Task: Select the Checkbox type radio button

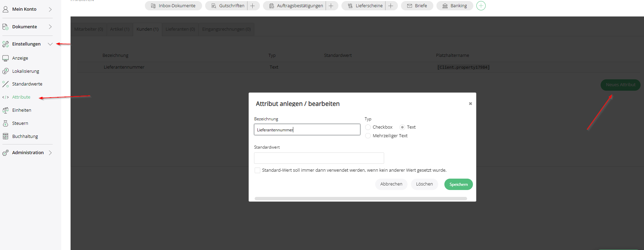Action: point(368,127)
